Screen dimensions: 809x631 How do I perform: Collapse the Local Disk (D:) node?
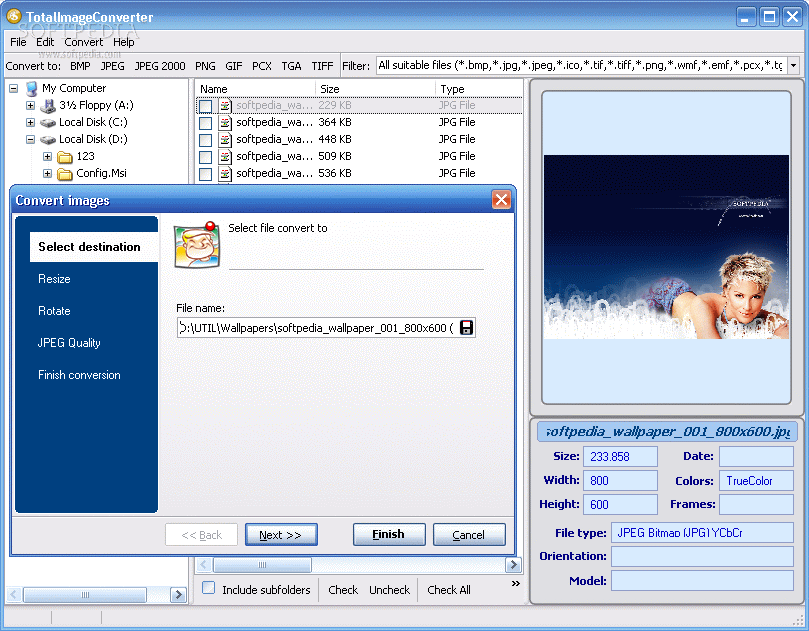tap(30, 140)
